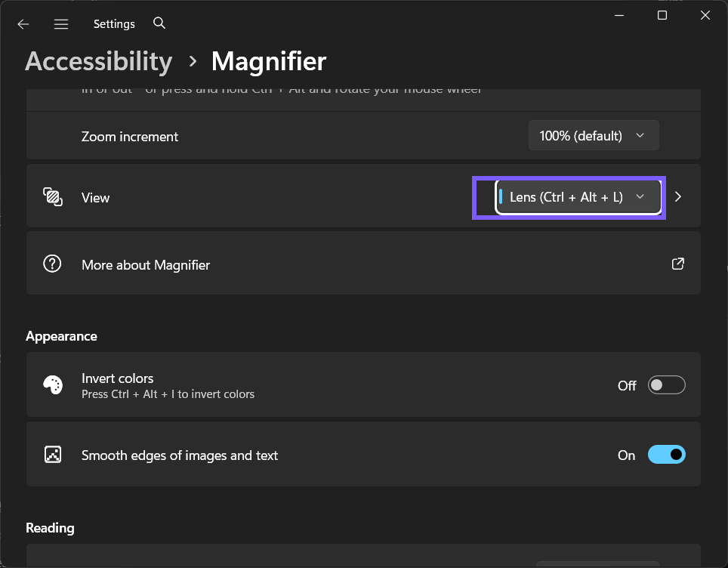Click the Invert colors palette icon
728x568 pixels.
pos(52,385)
